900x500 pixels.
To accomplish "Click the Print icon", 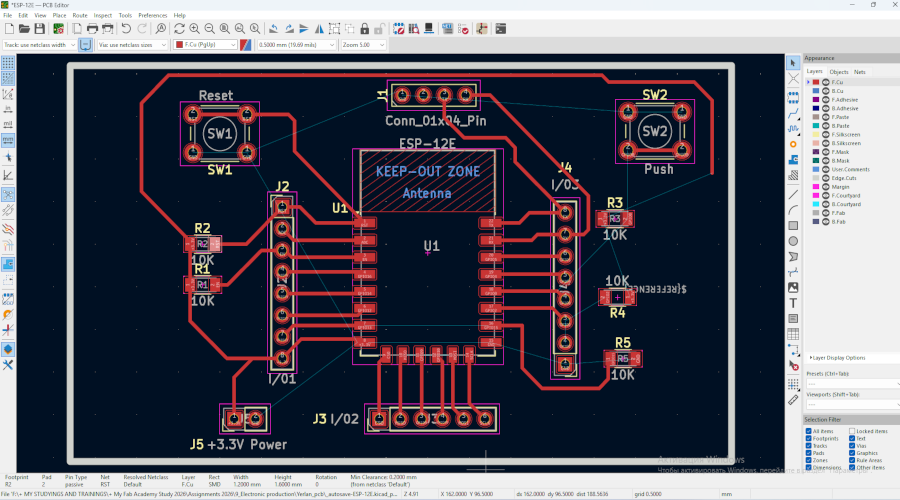I will (92, 29).
